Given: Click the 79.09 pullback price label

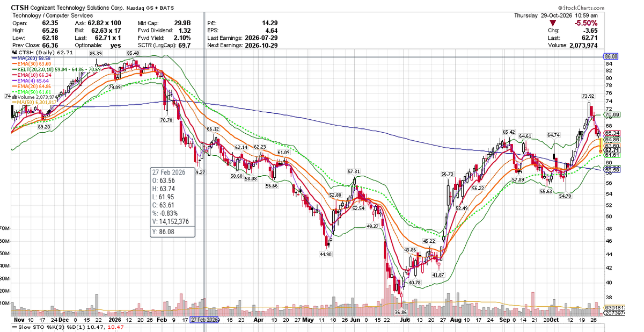Looking at the screenshot, I should click(115, 87).
